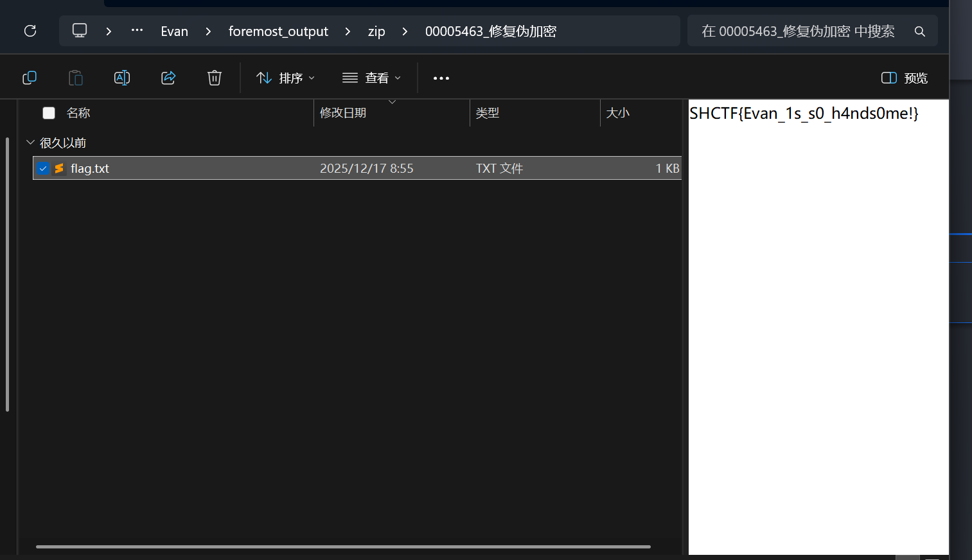Go to the foremost_output breadcrumb
Viewport: 972px width, 560px height.
(278, 31)
